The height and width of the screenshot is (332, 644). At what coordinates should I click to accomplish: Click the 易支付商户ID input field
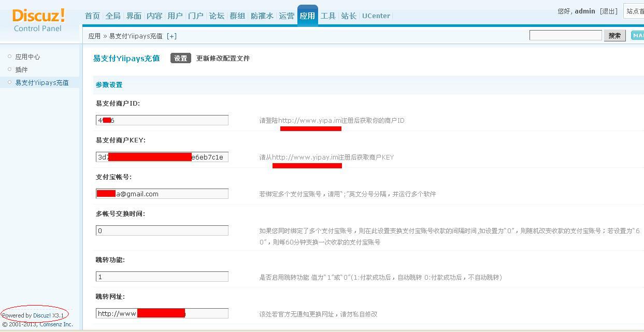click(x=162, y=120)
